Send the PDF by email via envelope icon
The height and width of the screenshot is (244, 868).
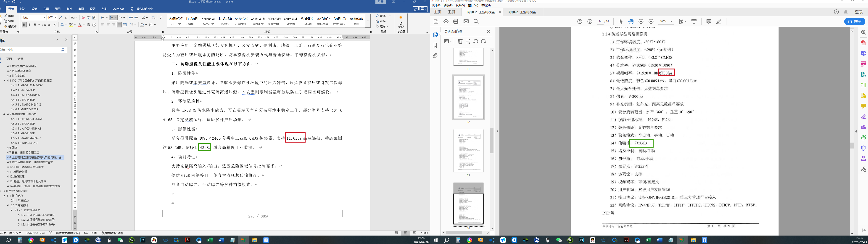[466, 21]
